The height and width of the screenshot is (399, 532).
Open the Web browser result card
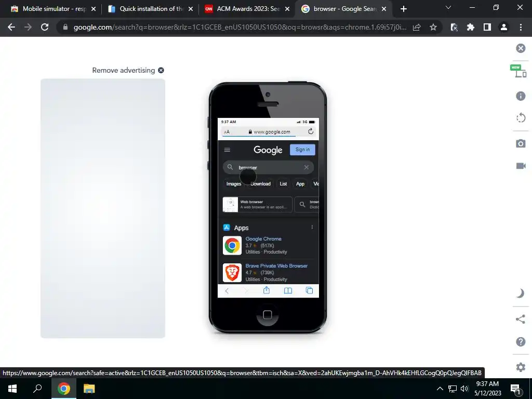coord(257,204)
